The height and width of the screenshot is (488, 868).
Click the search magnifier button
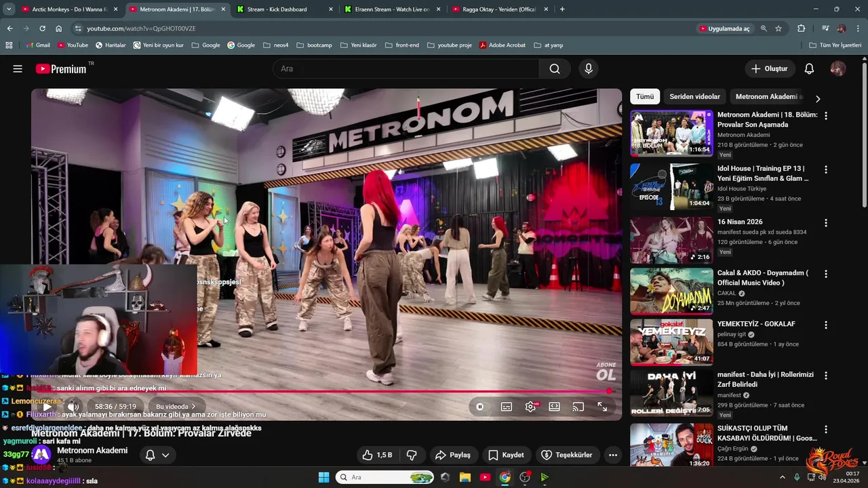tap(555, 68)
